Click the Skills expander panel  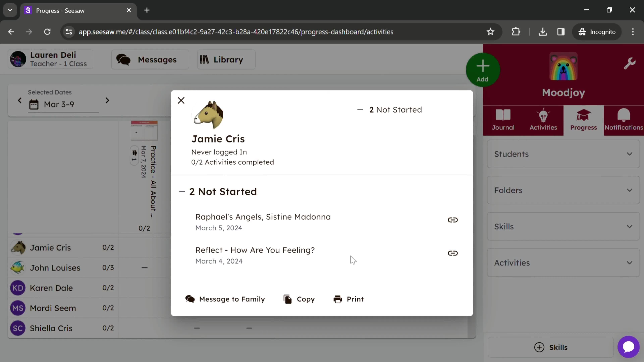tap(564, 226)
